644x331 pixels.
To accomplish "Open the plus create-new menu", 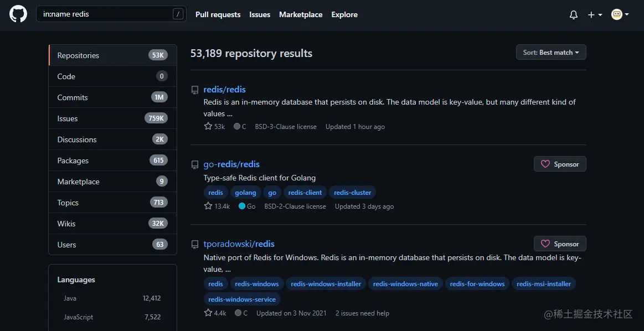I will [x=595, y=15].
